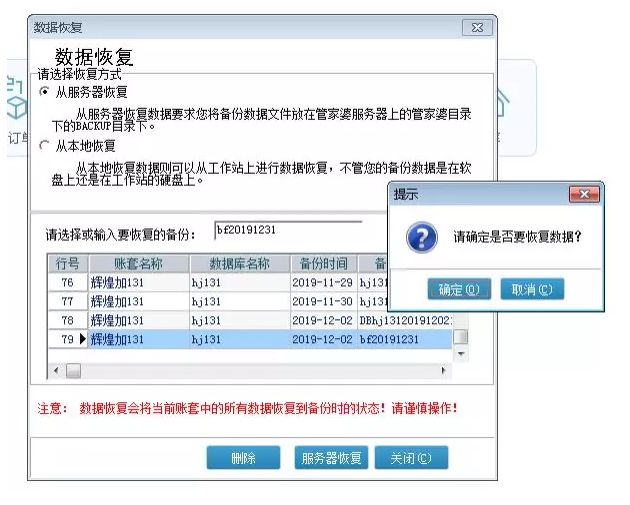Click the 请确定是否要恢复数据? message
This screenshot has height=505, width=630.
[x=518, y=237]
